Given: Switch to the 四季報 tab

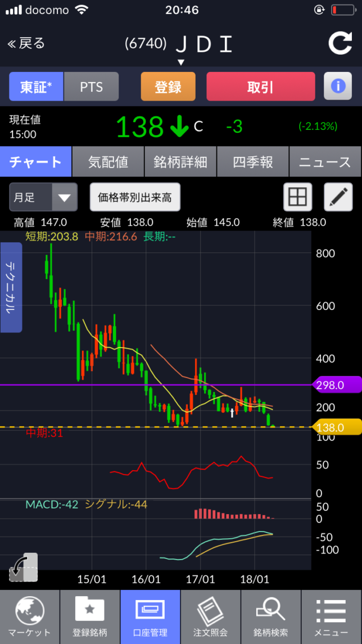Looking at the screenshot, I should (x=253, y=162).
